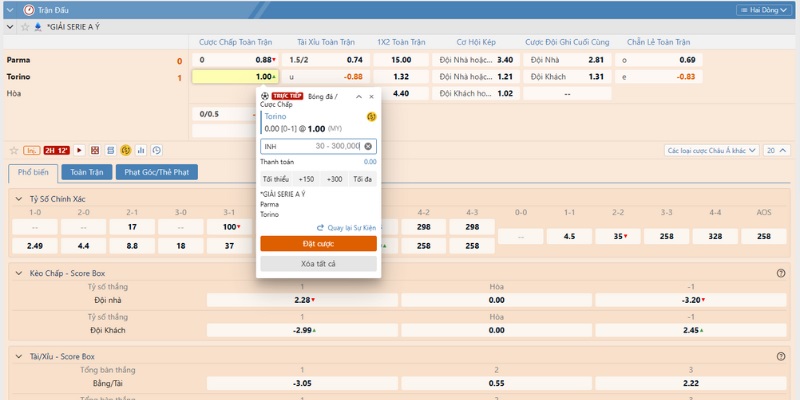Switch to the Toàn Trận tab
Viewport: 800px width, 400px height.
click(x=87, y=172)
